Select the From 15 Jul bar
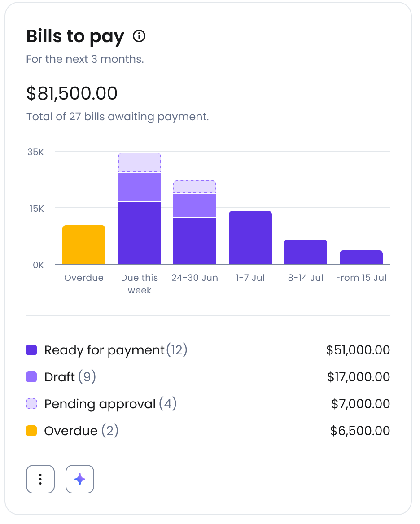Image resolution: width=420 pixels, height=524 pixels. 361,258
